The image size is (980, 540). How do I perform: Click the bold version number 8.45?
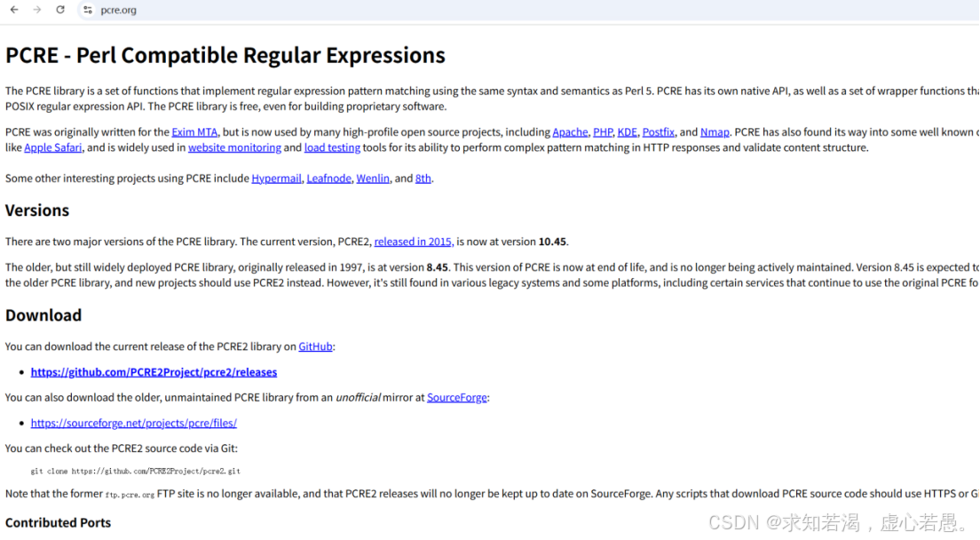click(437, 266)
